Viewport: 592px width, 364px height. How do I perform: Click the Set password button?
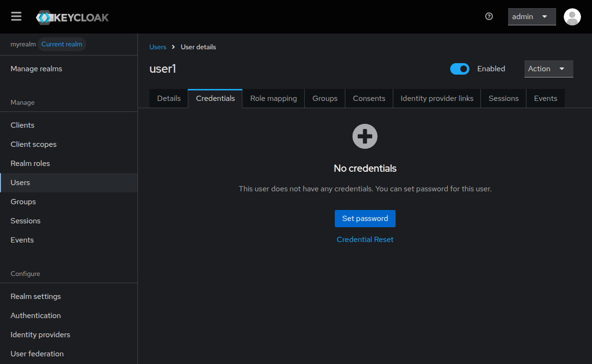pos(365,219)
